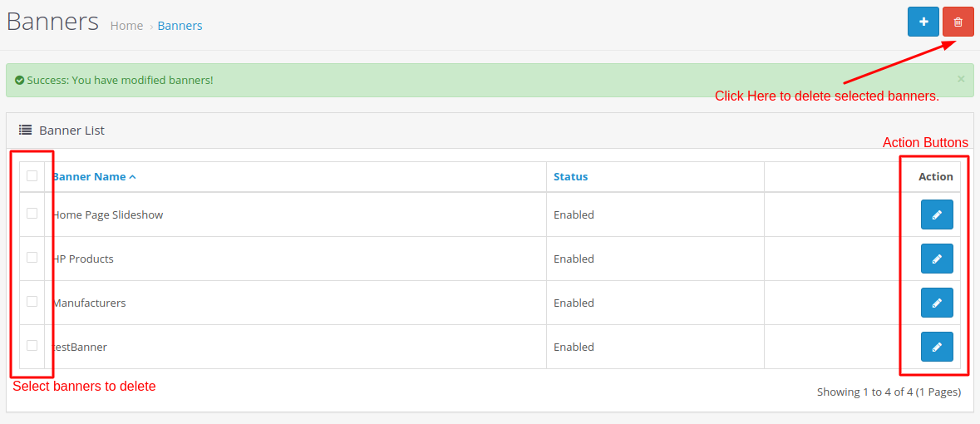980x424 pixels.
Task: Check the Home Page Slideshow checkbox
Action: [32, 214]
